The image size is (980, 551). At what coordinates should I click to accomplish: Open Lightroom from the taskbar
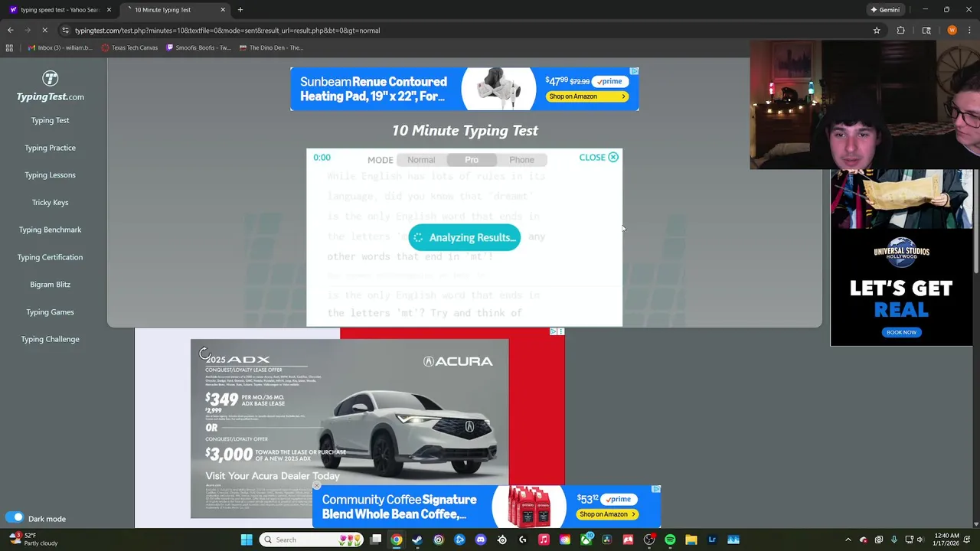pos(712,540)
